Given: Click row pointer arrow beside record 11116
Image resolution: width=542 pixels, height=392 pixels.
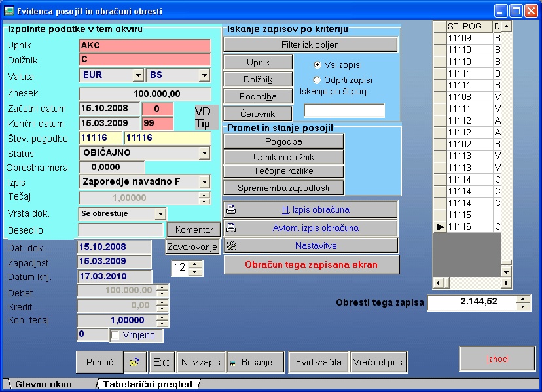Looking at the screenshot, I should click(x=439, y=226).
